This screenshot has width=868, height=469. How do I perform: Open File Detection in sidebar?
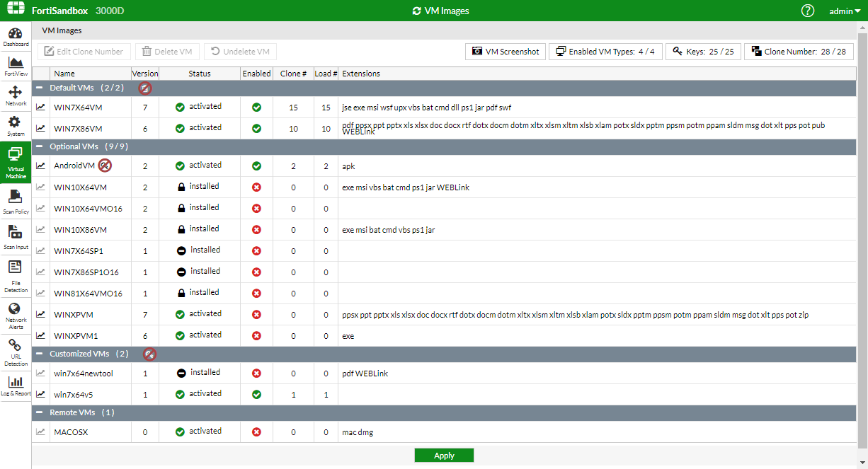coord(16,276)
